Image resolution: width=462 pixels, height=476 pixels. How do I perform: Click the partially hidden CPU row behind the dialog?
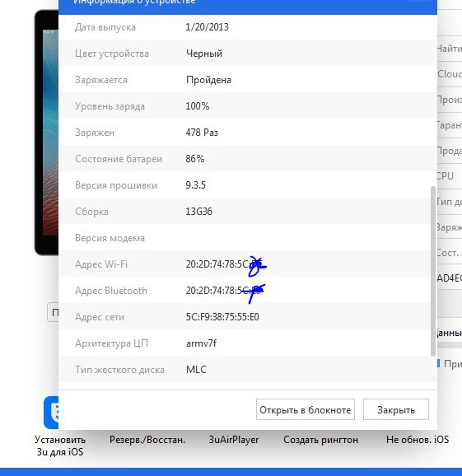click(x=450, y=176)
